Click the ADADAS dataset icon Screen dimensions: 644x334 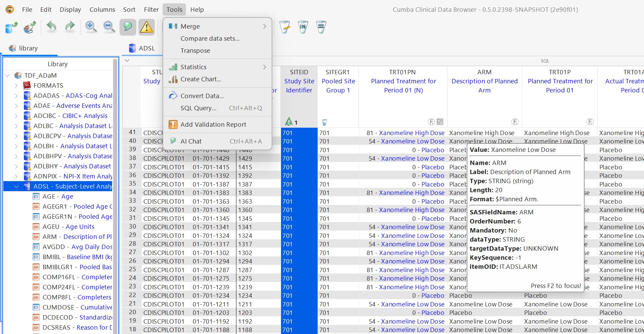(x=28, y=96)
